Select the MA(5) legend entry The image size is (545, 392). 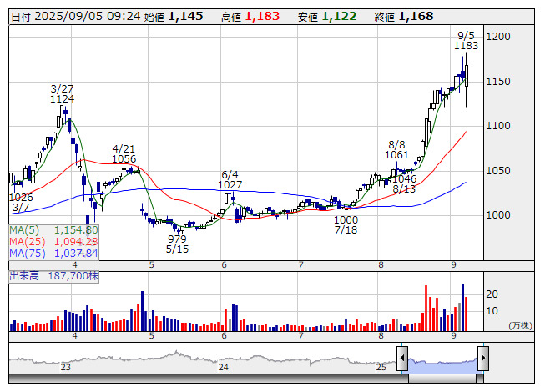point(54,229)
